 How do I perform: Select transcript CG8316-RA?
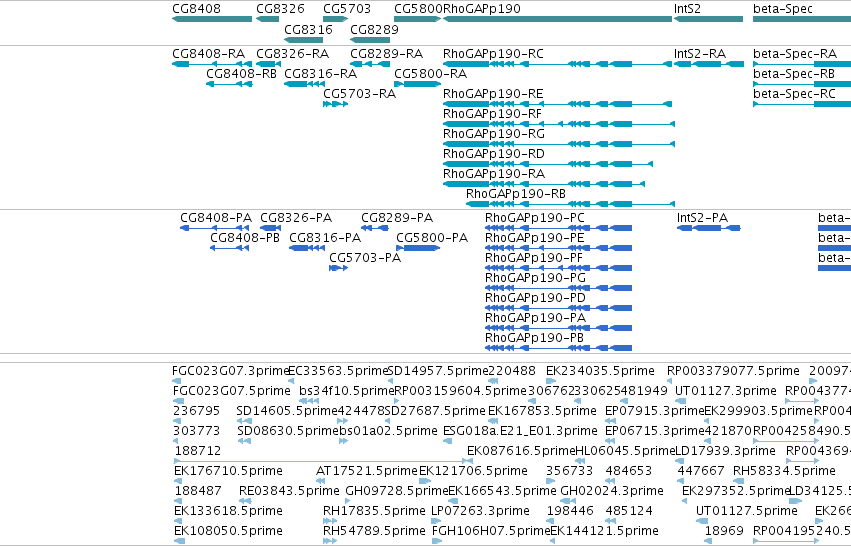[304, 84]
